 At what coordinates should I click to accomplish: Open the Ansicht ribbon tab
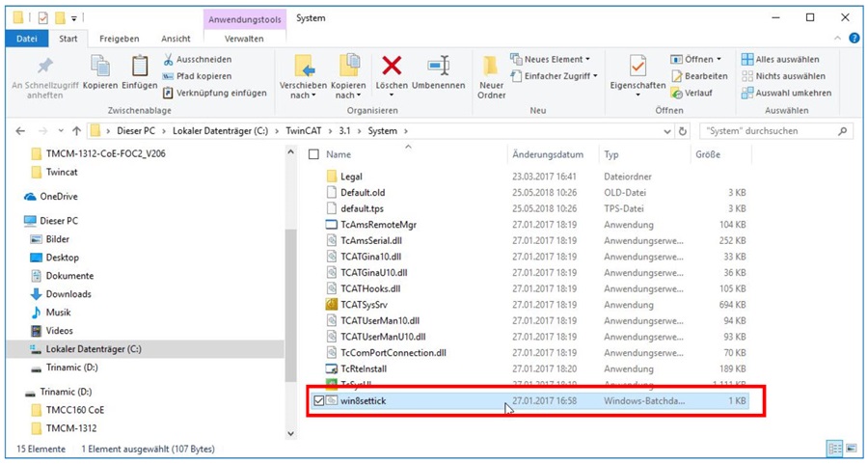pyautogui.click(x=176, y=39)
